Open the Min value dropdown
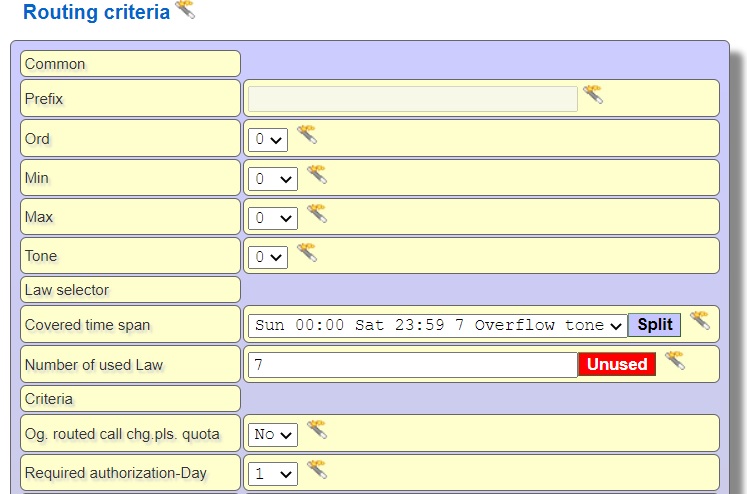This screenshot has height=494, width=747. point(273,179)
